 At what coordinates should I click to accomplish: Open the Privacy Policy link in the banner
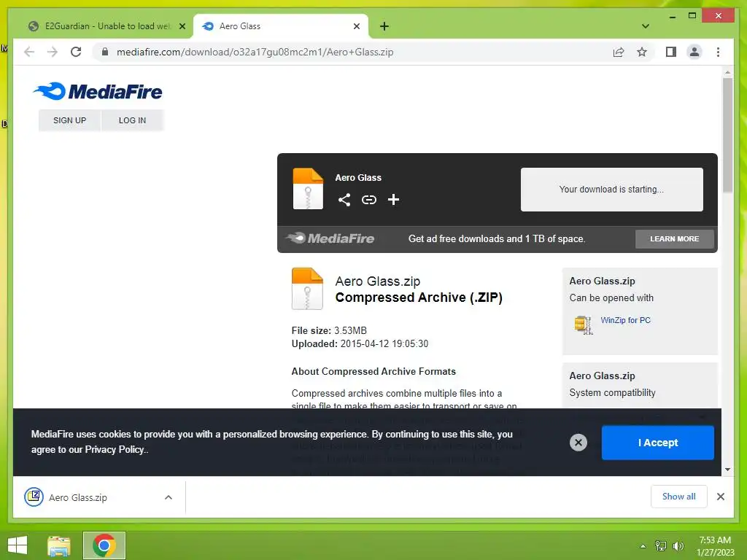115,449
